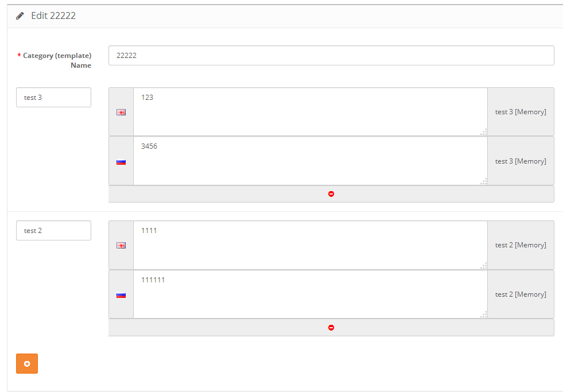563x392 pixels.
Task: Click the pencil icon beside Edit 22222
Action: (x=20, y=16)
